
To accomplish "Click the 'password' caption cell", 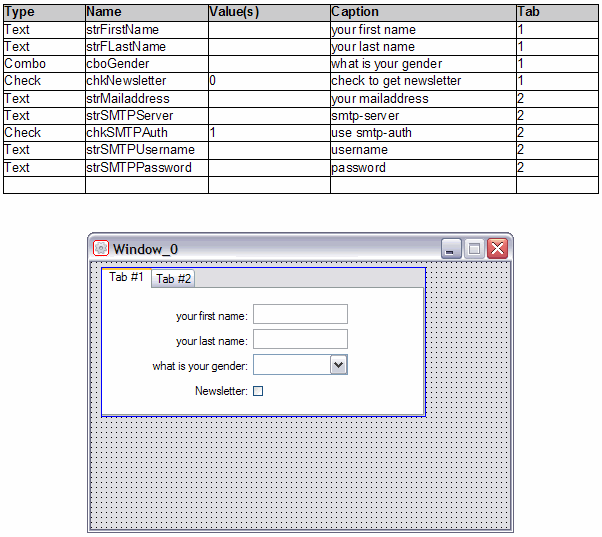I will (423, 168).
